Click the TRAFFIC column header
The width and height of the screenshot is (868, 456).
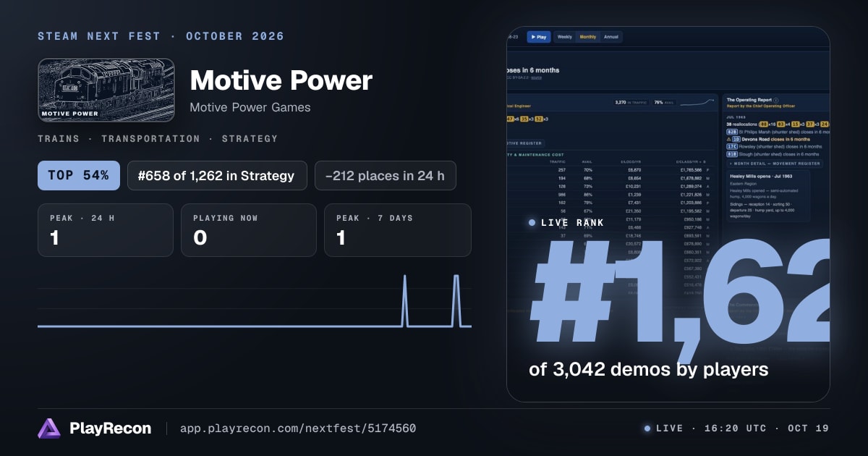click(558, 161)
